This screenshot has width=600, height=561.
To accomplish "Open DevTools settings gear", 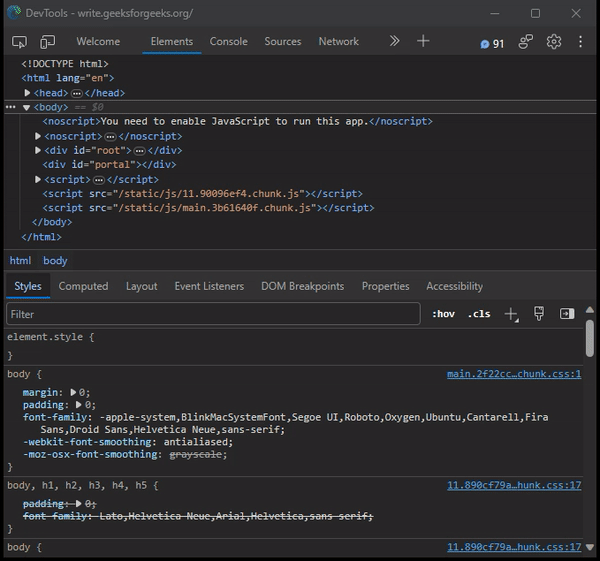I will pos(554,42).
